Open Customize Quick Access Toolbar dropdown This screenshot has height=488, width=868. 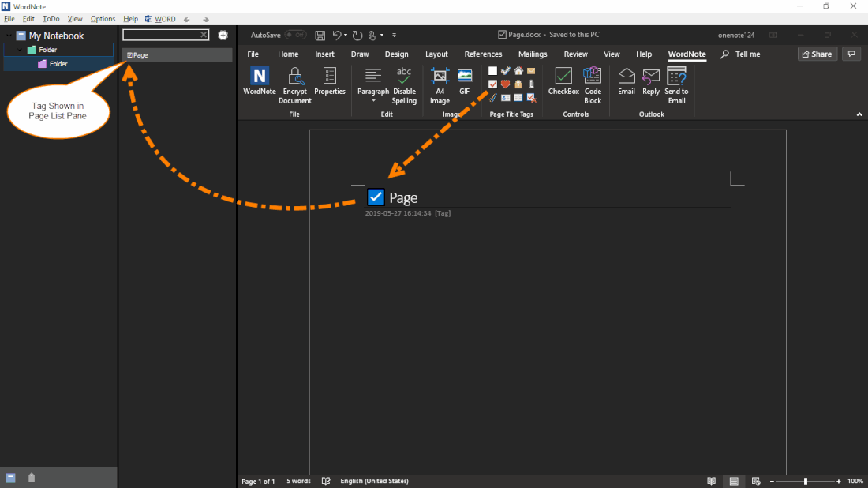point(394,35)
